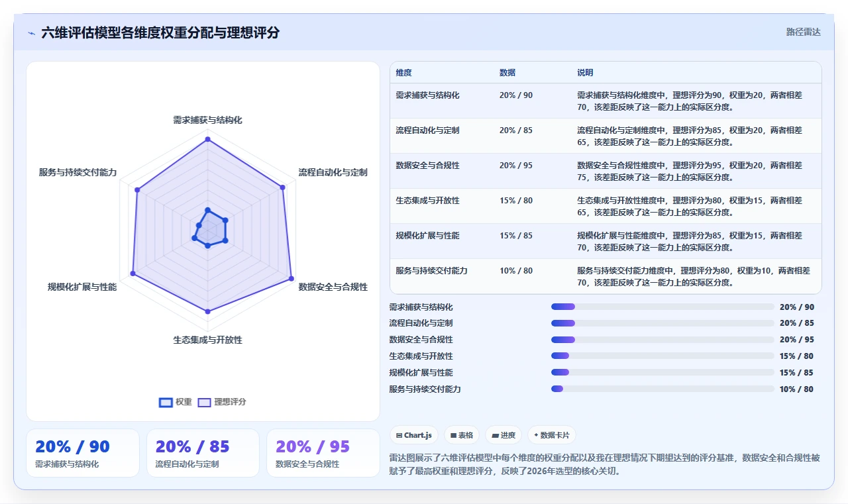Select the 数据 column header
Viewport: 848px width, 504px height.
tap(507, 73)
